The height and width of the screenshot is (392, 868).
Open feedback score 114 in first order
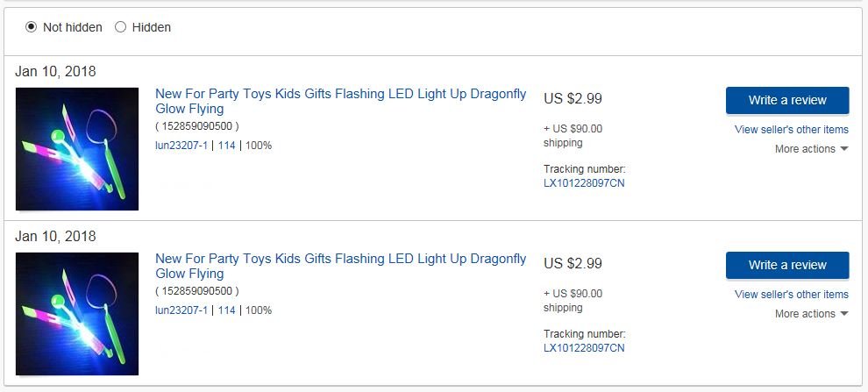click(x=227, y=146)
